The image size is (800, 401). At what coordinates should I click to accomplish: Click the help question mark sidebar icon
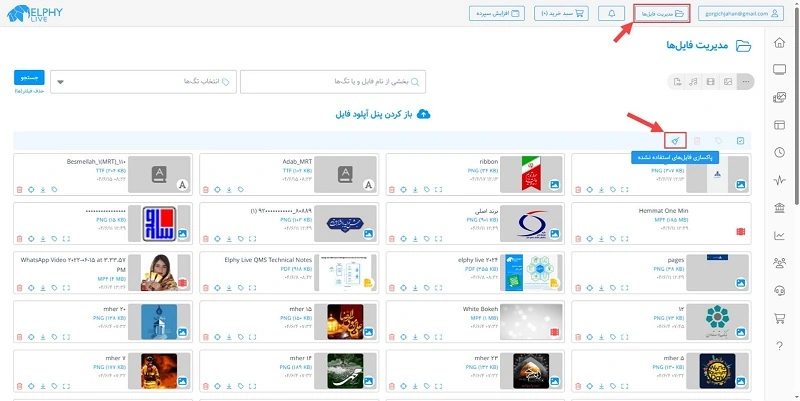click(x=779, y=346)
